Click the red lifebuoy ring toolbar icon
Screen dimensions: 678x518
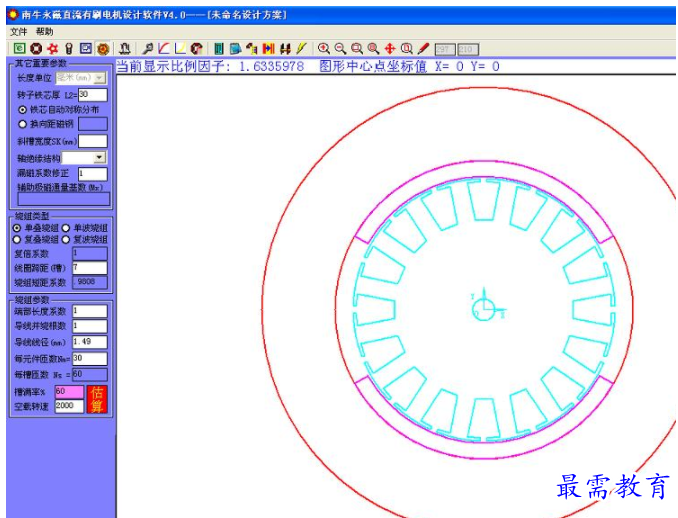pos(36,48)
